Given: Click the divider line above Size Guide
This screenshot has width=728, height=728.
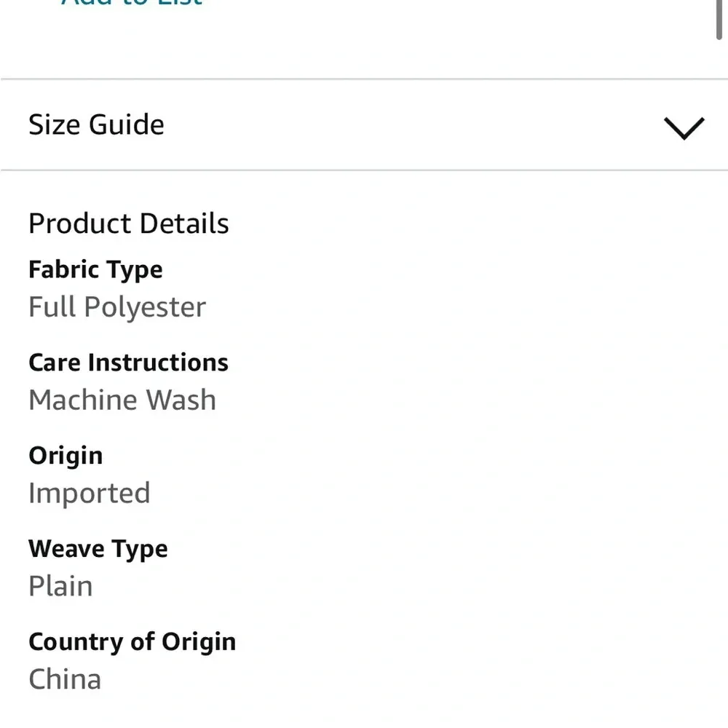Looking at the screenshot, I should (364, 79).
